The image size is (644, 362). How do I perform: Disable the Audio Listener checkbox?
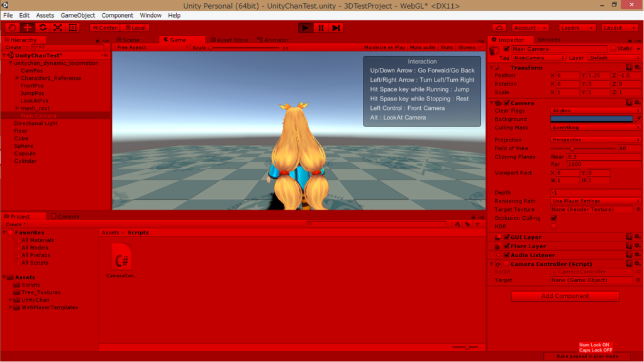507,255
